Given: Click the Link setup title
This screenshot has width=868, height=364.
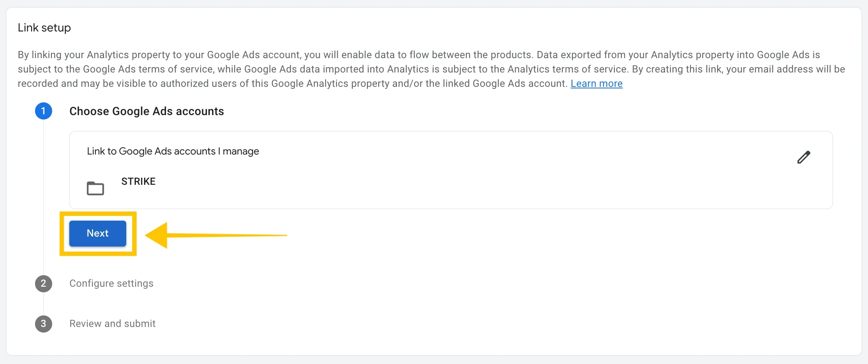Looking at the screenshot, I should (44, 27).
